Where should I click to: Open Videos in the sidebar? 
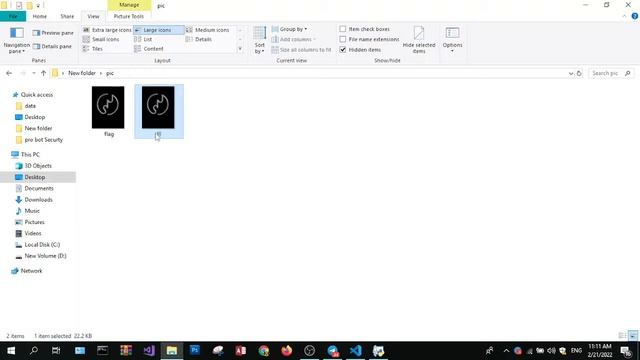[x=33, y=233]
